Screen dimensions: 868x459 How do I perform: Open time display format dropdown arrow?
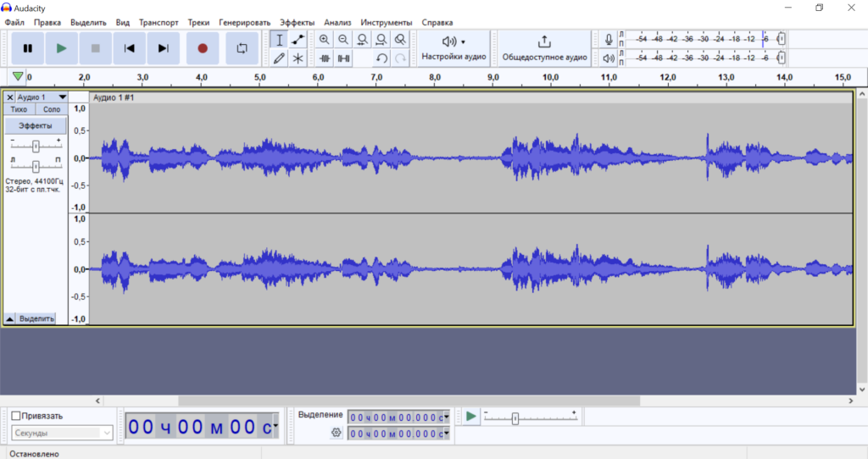point(275,426)
